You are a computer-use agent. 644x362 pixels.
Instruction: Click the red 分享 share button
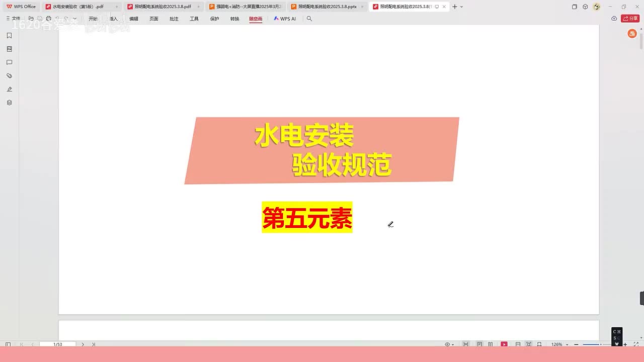coord(630,19)
